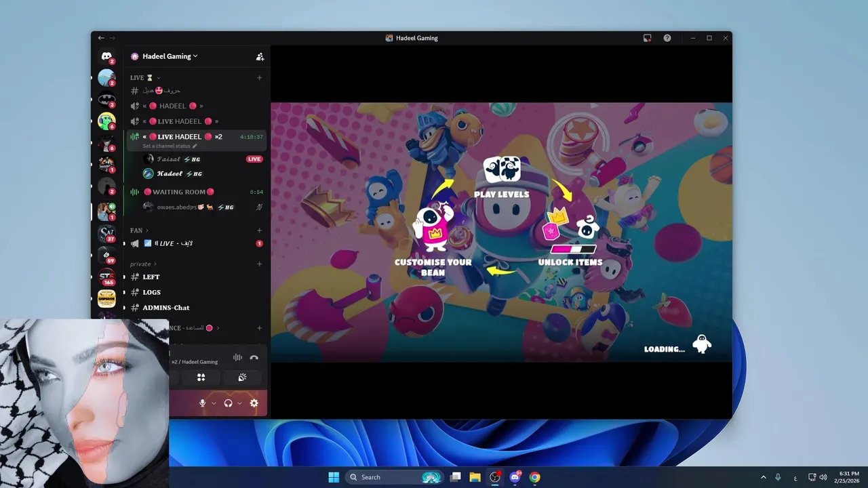Viewport: 868px width, 488px height.
Task: Click the Windows taskbar Search box
Action: tap(393, 477)
